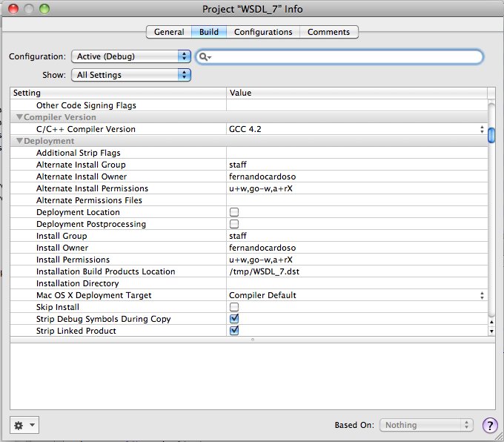This screenshot has width=504, height=442.
Task: Switch to the Configurations tab
Action: tap(263, 32)
